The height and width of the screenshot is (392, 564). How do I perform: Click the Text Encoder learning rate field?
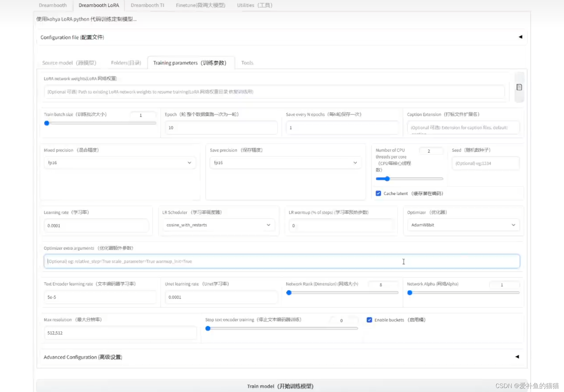point(100,297)
